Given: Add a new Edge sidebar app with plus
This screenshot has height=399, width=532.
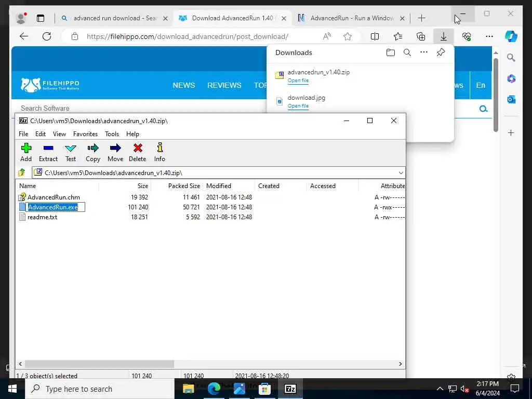Looking at the screenshot, I should click(511, 132).
